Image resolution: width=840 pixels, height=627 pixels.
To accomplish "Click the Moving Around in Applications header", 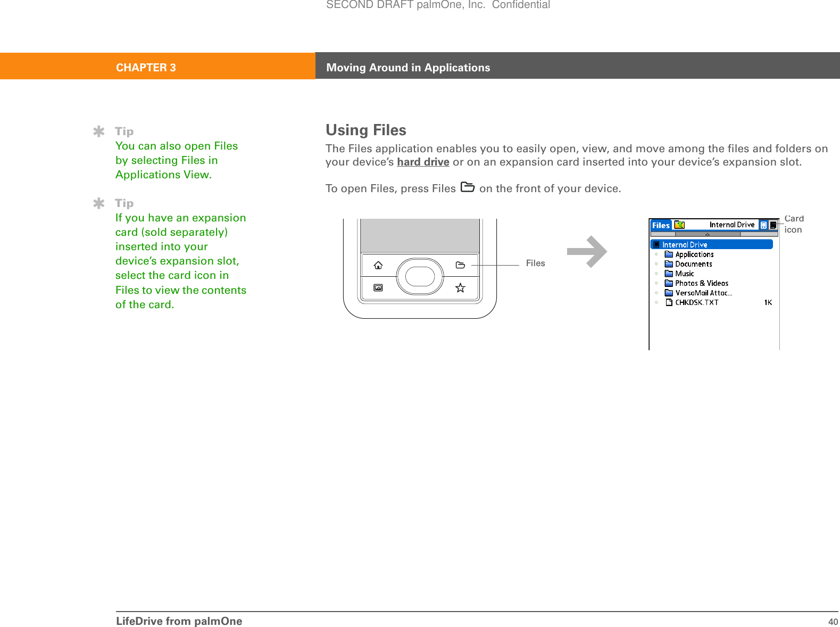I will (x=408, y=68).
